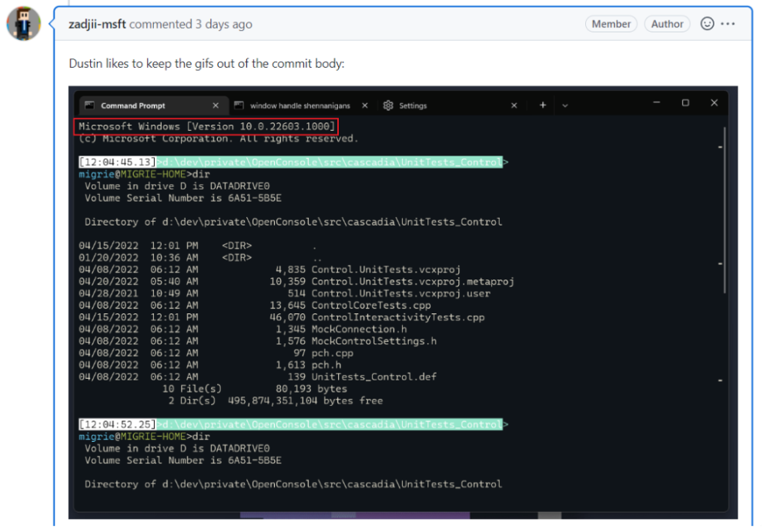Open new tab dropdown chevron

pos(565,105)
